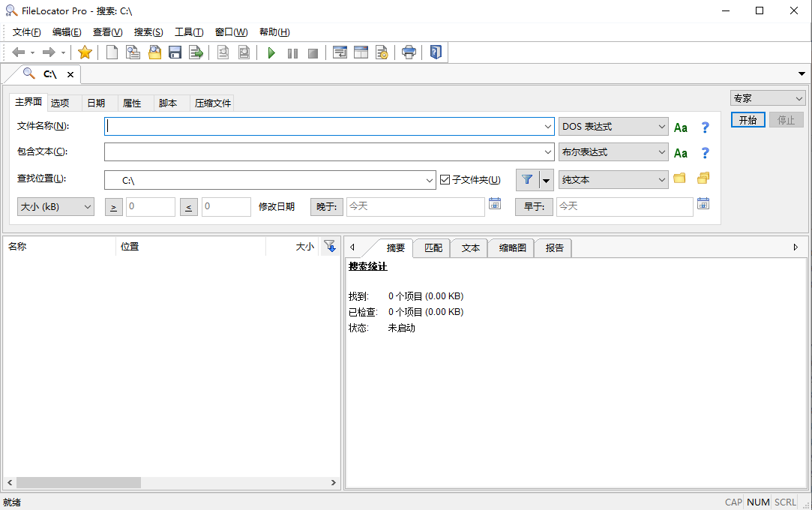Click the back navigation arrow in toolbar

point(19,52)
